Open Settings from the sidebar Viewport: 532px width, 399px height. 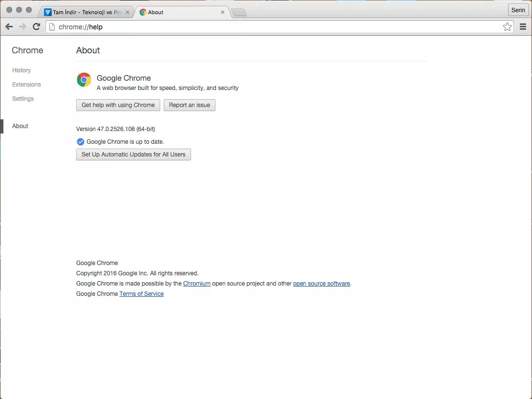tap(23, 99)
